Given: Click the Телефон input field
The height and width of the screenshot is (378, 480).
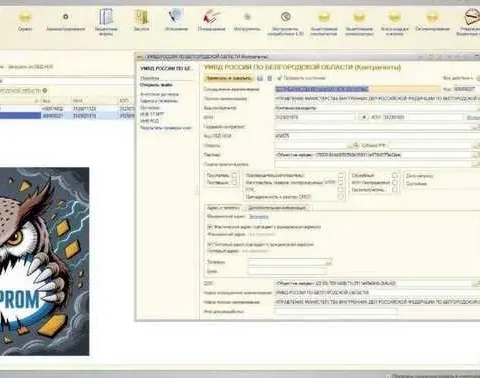Looking at the screenshot, I should click(286, 262).
